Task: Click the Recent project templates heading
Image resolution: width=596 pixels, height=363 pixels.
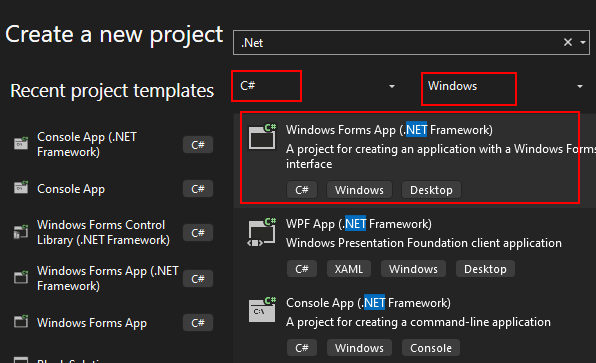Action: [x=112, y=90]
